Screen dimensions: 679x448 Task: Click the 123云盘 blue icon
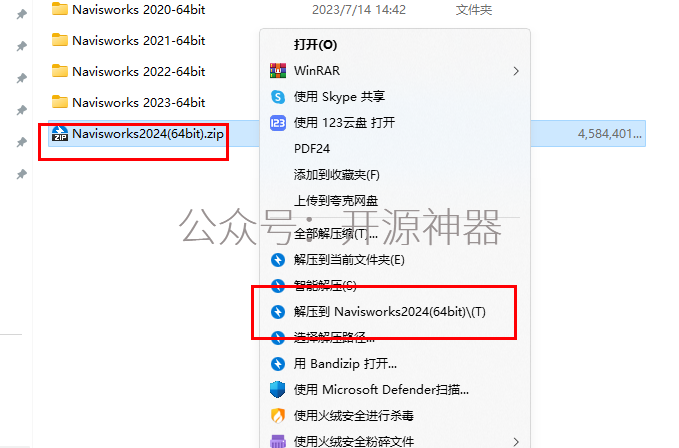tap(278, 123)
